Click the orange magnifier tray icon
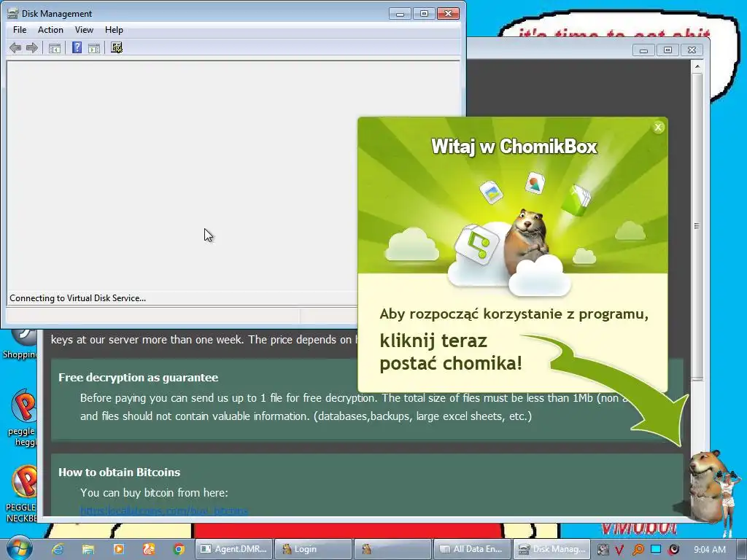747x560 pixels. pos(638,550)
